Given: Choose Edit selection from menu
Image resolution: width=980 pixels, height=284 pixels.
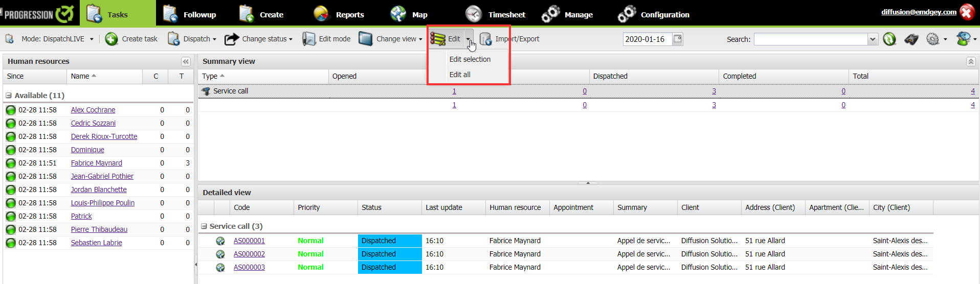Looking at the screenshot, I should click(x=470, y=59).
